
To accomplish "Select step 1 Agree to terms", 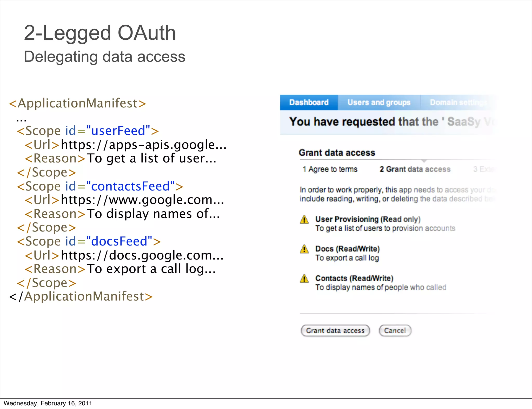I will (x=330, y=169).
